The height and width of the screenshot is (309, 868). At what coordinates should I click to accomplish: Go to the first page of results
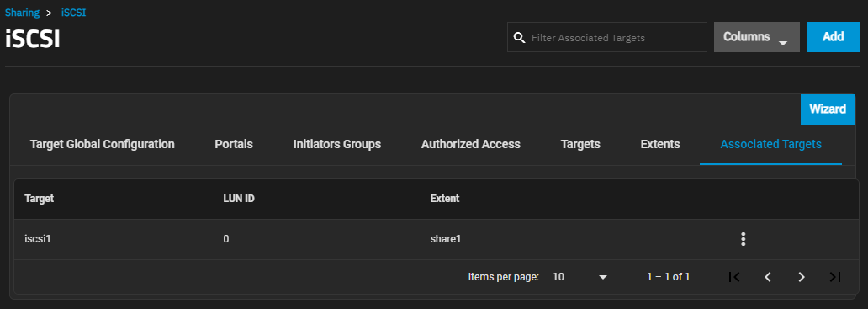[x=734, y=277]
